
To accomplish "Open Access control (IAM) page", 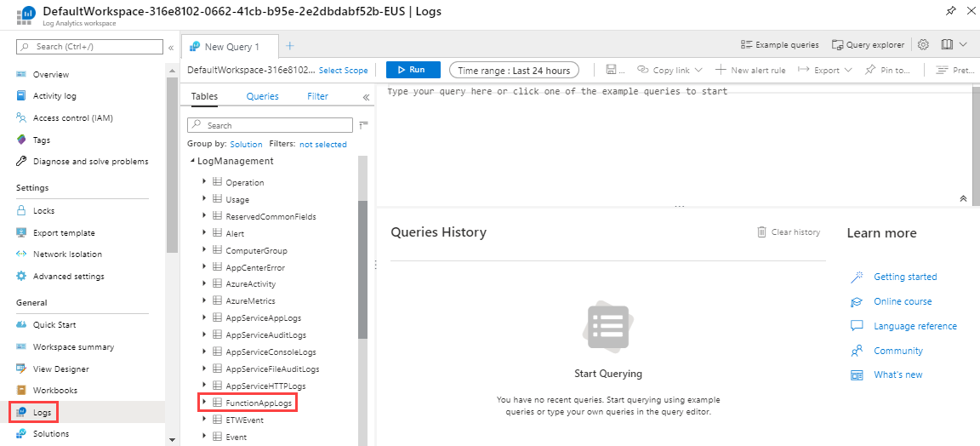I will pos(72,117).
